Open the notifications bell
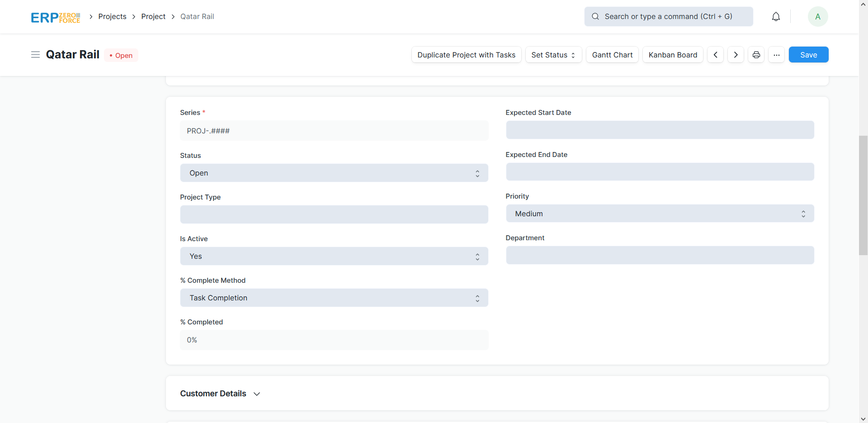 pos(776,17)
